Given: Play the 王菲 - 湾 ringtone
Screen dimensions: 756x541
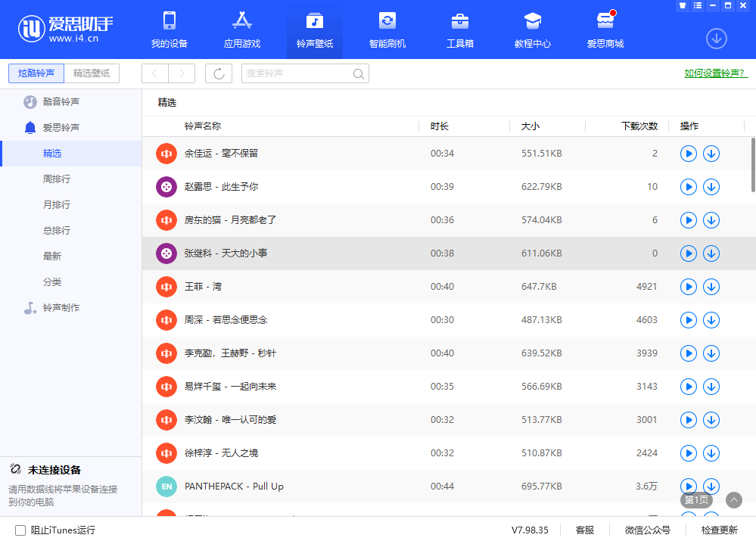Looking at the screenshot, I should [x=688, y=287].
